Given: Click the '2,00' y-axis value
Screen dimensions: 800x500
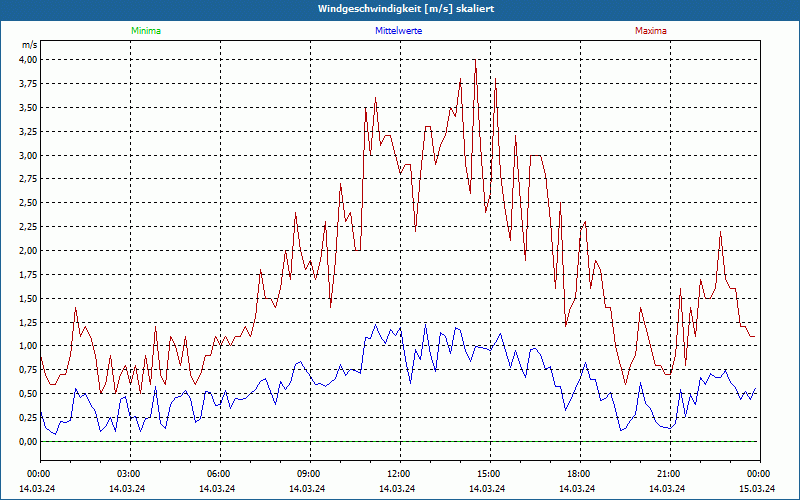Looking at the screenshot, I should [x=28, y=251].
